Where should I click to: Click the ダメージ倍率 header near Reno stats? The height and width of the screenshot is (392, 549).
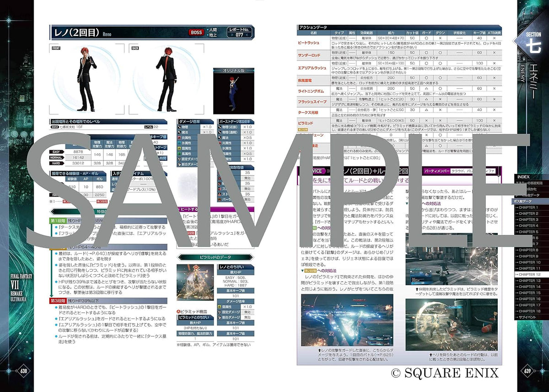pyautogui.click(x=195, y=122)
